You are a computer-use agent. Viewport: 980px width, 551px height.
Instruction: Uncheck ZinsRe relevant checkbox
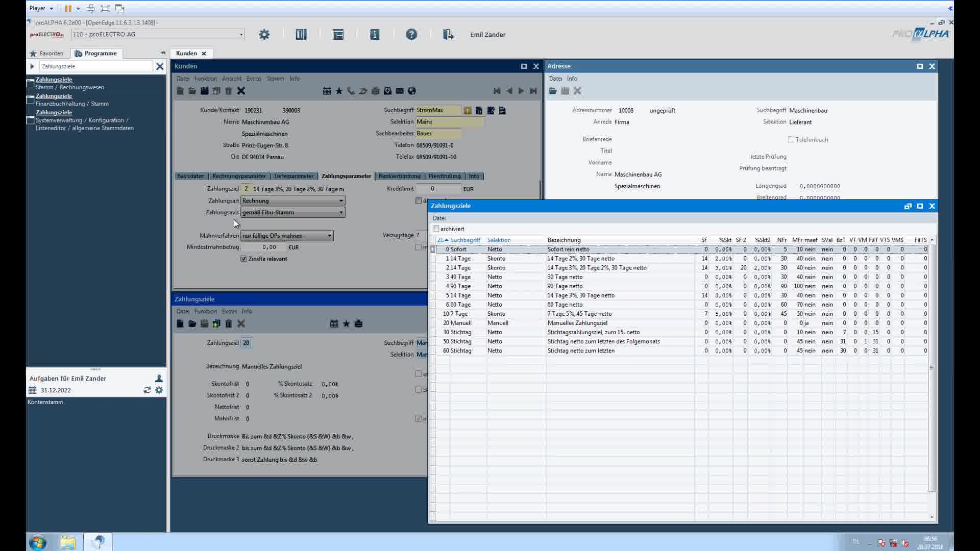tap(244, 259)
